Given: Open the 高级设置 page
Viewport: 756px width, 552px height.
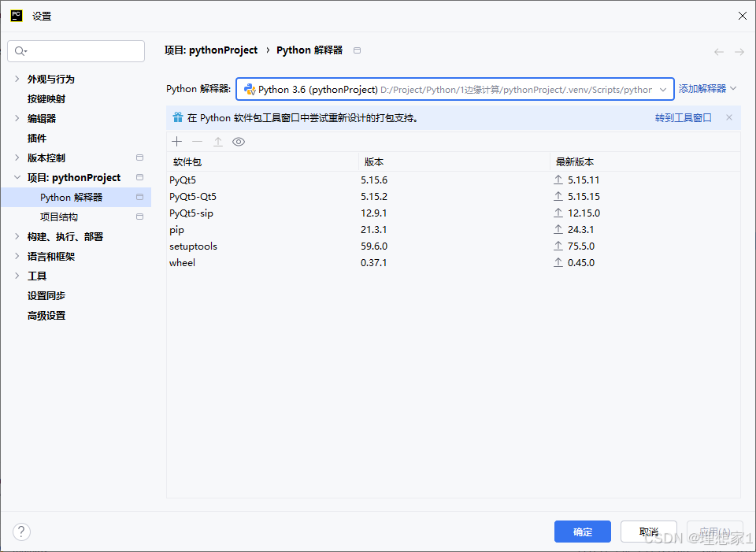Looking at the screenshot, I should tap(46, 315).
